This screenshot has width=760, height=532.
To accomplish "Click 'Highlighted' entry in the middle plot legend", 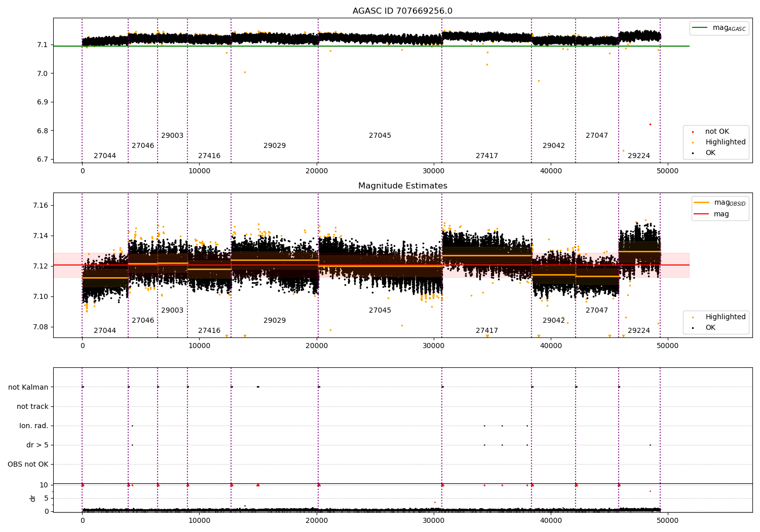I will [725, 317].
